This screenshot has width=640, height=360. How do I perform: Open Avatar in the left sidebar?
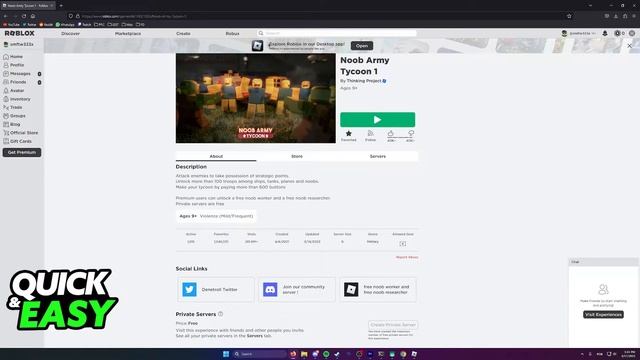coord(14,91)
